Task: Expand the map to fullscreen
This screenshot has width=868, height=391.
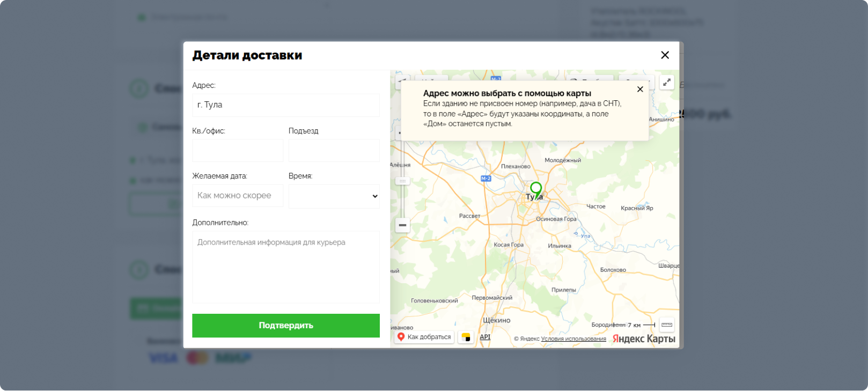Action: [x=666, y=83]
